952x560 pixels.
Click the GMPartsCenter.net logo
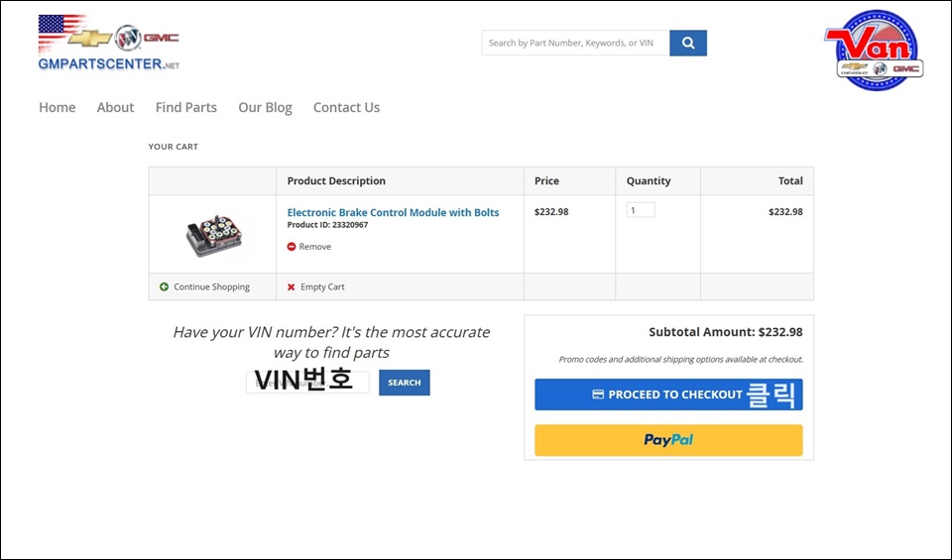coord(109,43)
